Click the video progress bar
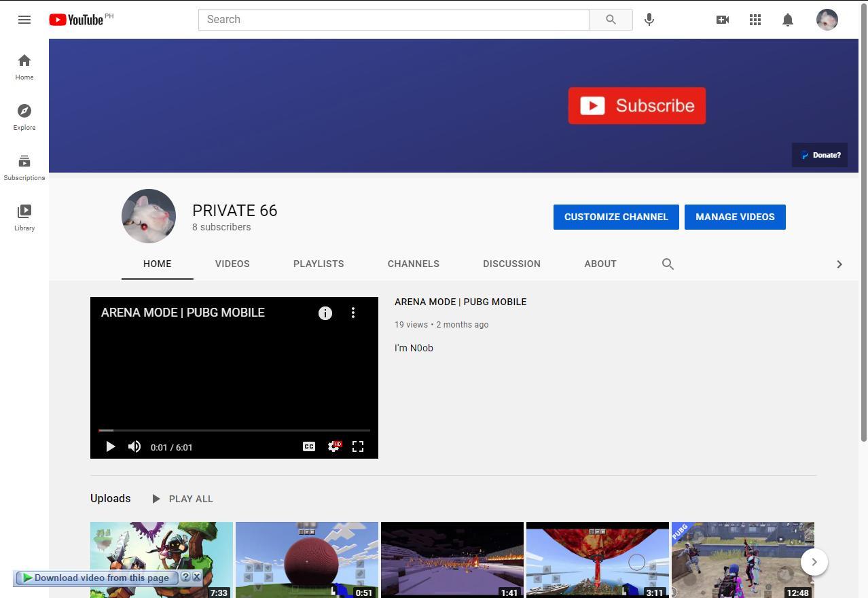Screen dimensions: 868x598 (234, 430)
